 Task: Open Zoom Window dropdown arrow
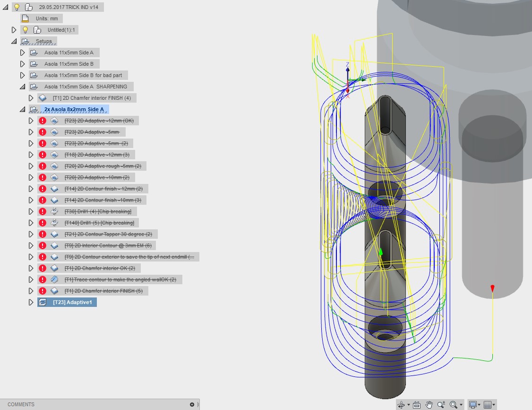(461, 405)
